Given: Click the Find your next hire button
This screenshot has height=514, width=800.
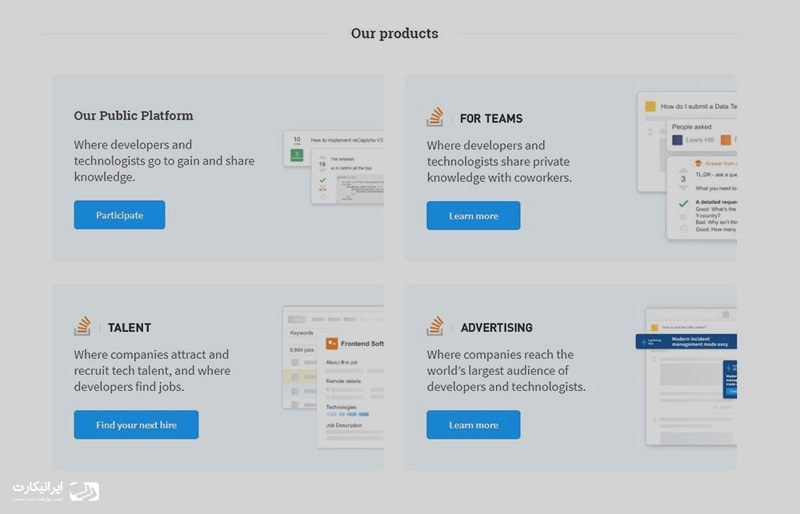Looking at the screenshot, I should tap(136, 425).
